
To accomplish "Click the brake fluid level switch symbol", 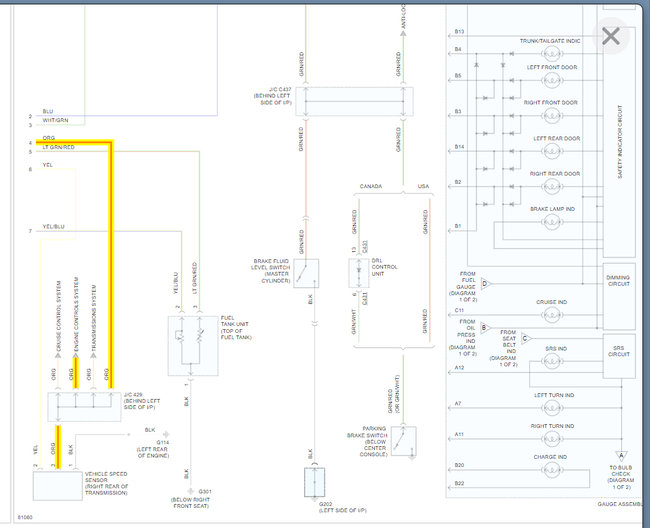I will pos(306,274).
